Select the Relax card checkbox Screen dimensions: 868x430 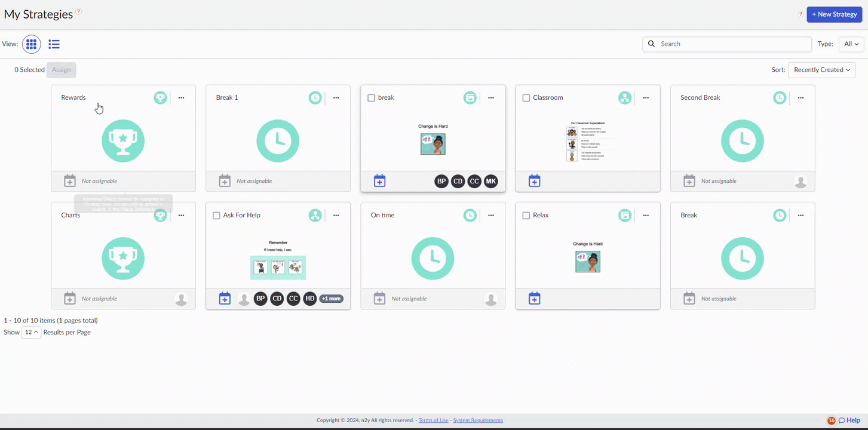click(526, 216)
